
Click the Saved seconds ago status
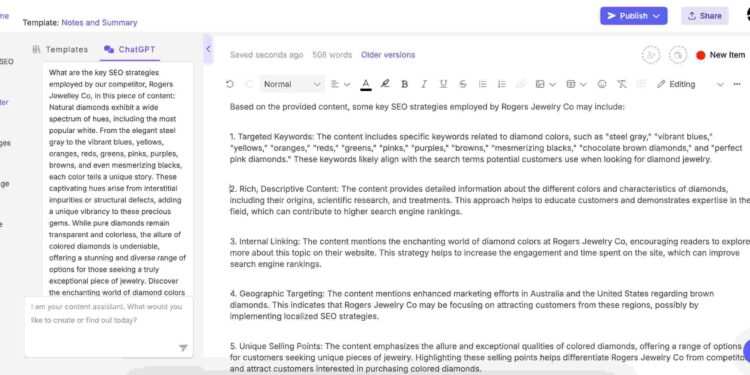pos(266,55)
